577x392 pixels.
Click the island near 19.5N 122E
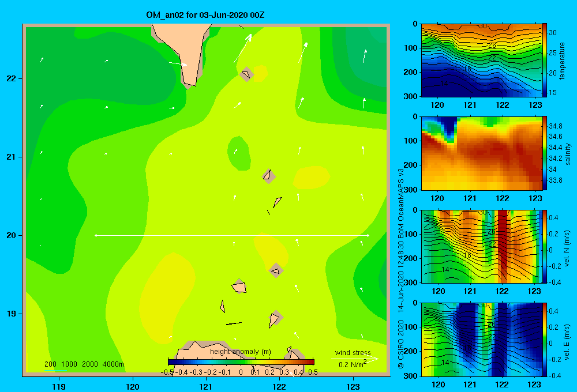(x=276, y=270)
